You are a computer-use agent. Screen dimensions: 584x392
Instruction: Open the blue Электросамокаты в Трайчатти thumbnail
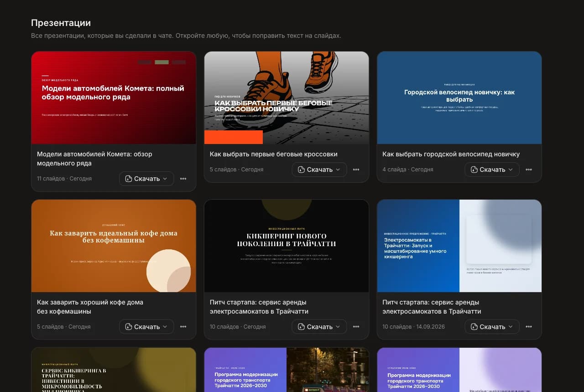tap(459, 246)
